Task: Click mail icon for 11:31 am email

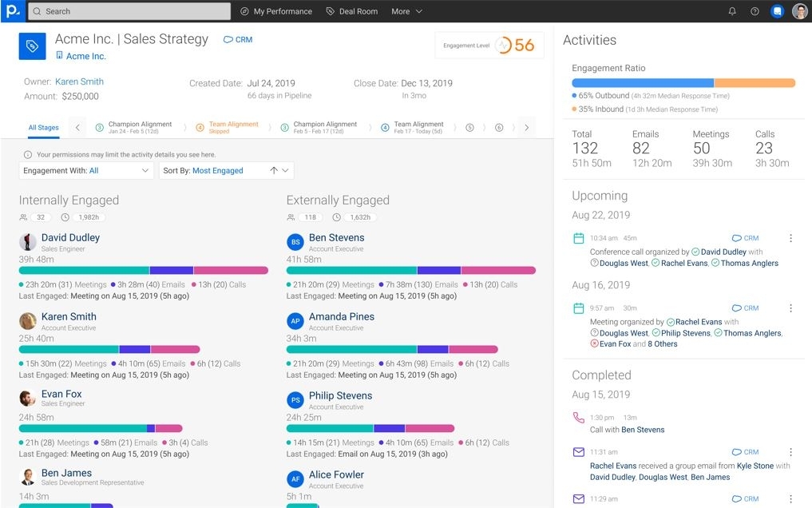Action: point(579,452)
